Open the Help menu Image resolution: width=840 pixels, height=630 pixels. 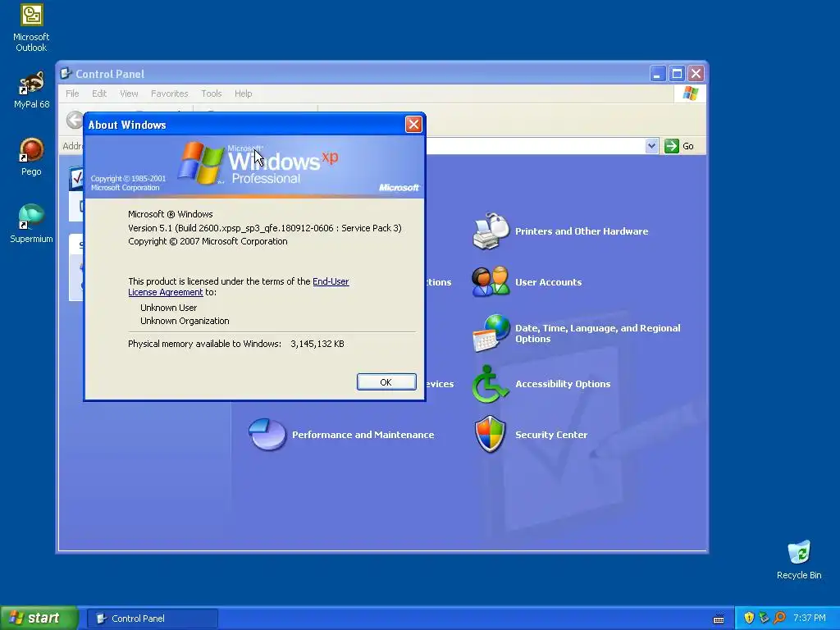[243, 94]
